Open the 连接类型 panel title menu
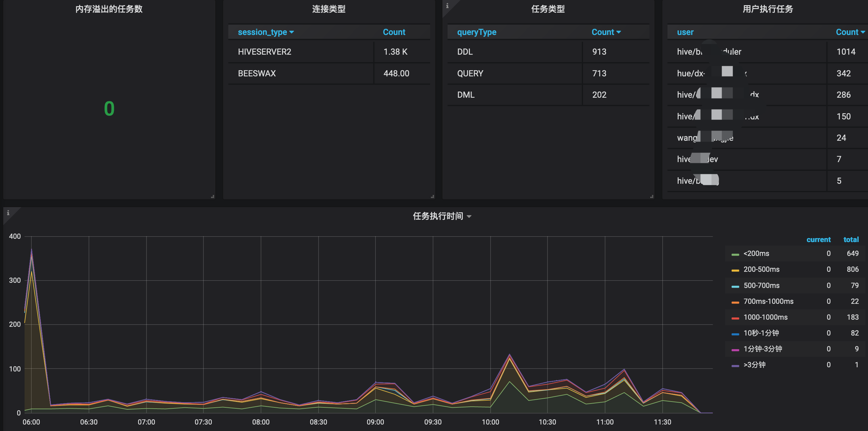This screenshot has height=431, width=868. [329, 9]
